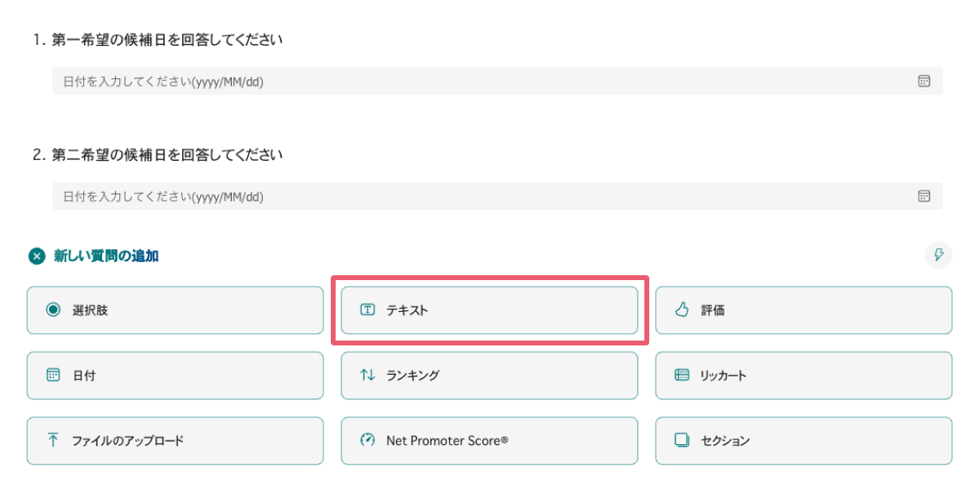Click the lightning suggestion icon on the right
Image resolution: width=980 pixels, height=490 pixels.
coord(938,256)
